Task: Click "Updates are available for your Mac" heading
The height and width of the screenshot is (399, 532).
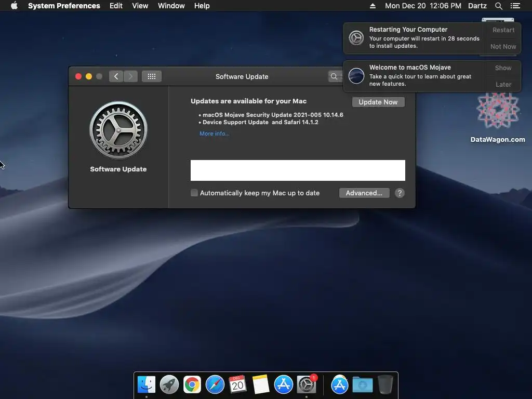Action: point(249,101)
